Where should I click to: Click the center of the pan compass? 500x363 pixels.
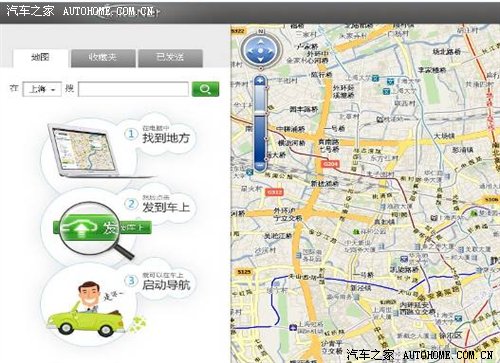(x=261, y=51)
